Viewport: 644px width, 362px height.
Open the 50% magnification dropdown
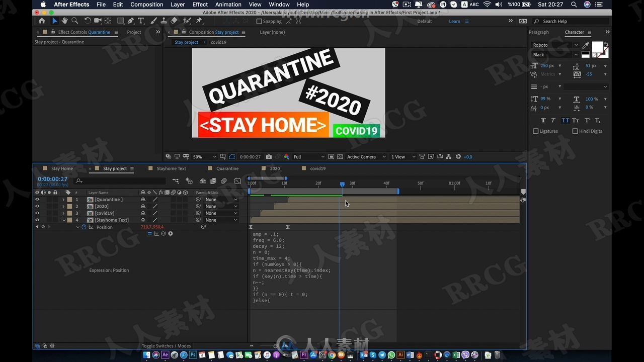click(x=204, y=157)
